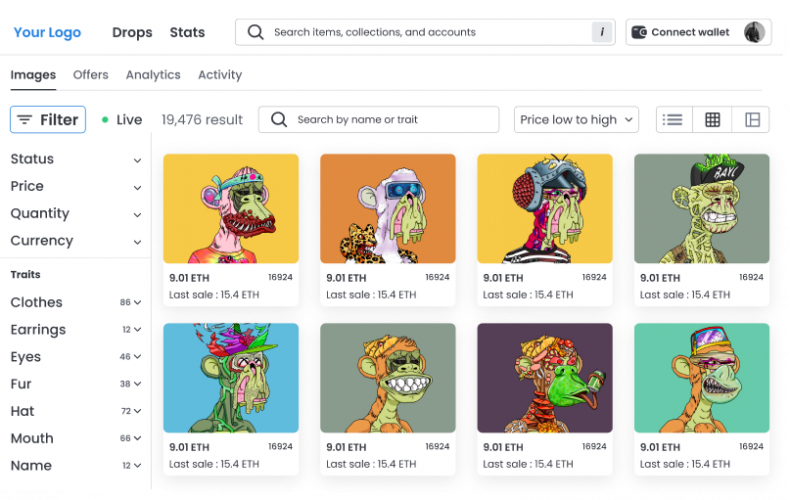
Task: Open the Drops navigation link
Action: click(132, 32)
